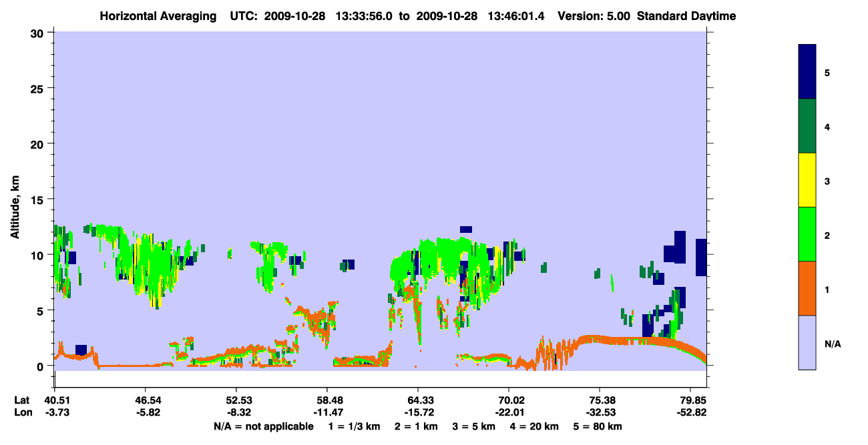Screen dimensions: 868x445
Task: Click the colorbar label 3
Action: (x=827, y=181)
